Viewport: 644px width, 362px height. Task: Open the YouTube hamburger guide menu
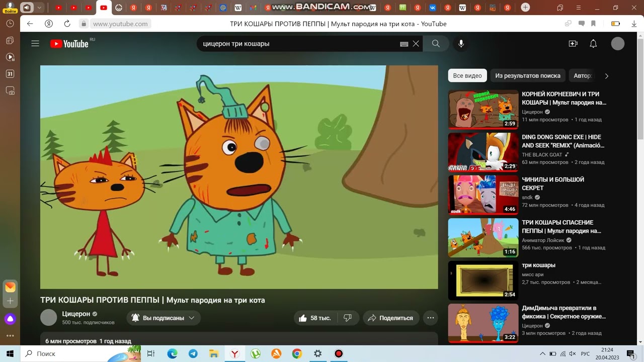click(35, 44)
